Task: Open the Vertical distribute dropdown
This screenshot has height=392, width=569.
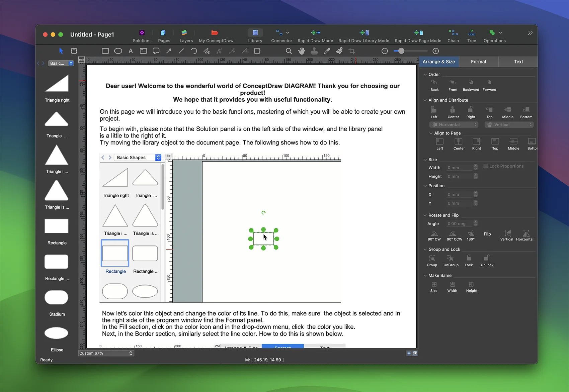Action: [509, 125]
